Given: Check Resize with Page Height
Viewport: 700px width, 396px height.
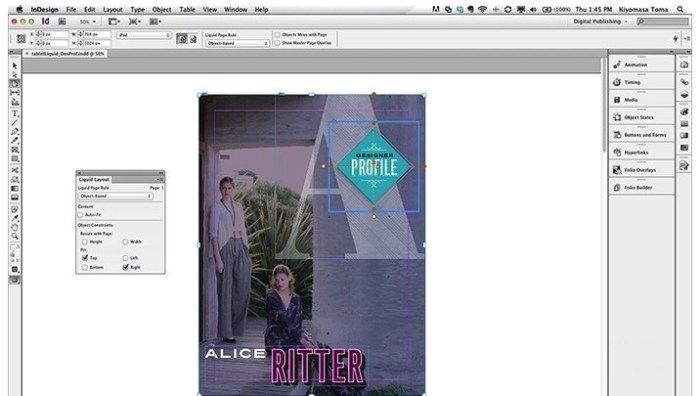Looking at the screenshot, I should [x=85, y=242].
